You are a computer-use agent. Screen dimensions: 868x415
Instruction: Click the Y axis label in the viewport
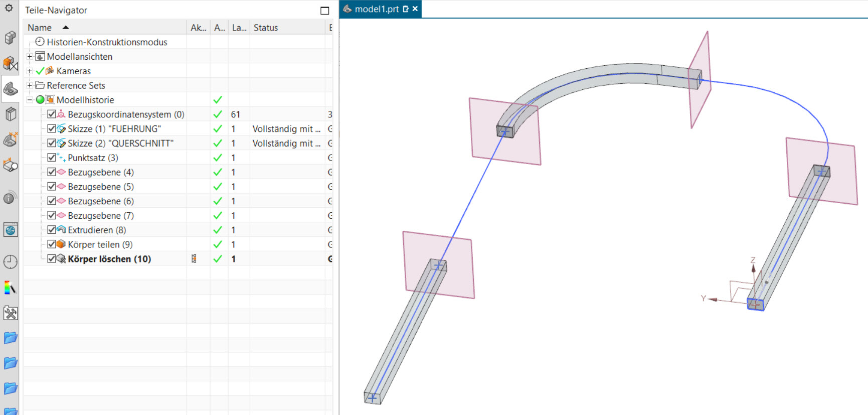[703, 298]
